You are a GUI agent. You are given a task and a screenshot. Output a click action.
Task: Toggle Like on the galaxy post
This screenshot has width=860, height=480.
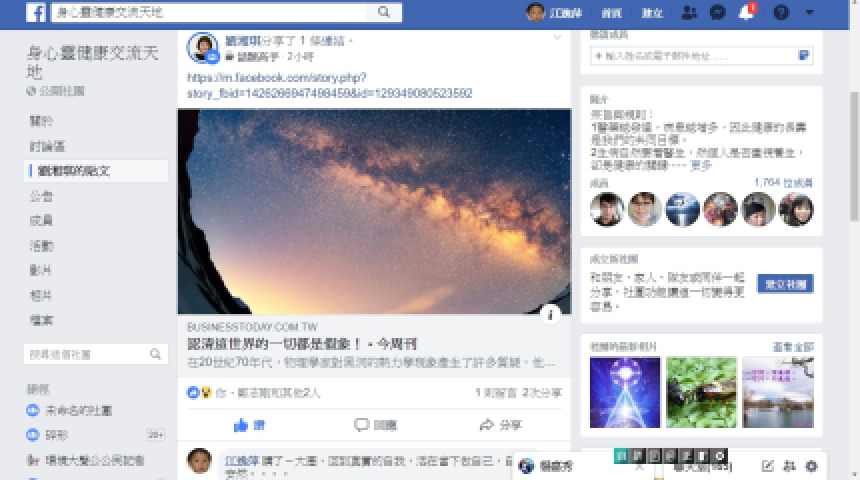point(250,425)
